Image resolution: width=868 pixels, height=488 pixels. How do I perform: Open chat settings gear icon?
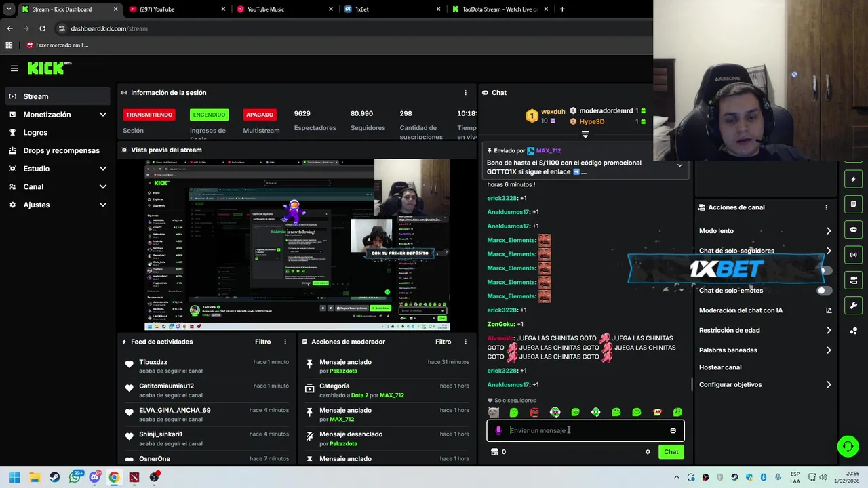click(648, 452)
